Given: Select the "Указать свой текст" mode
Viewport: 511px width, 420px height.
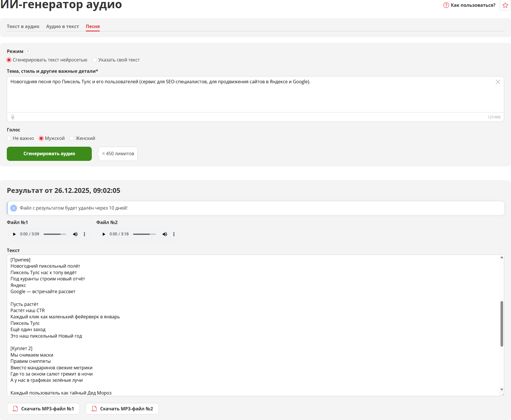Looking at the screenshot, I should pyautogui.click(x=95, y=60).
